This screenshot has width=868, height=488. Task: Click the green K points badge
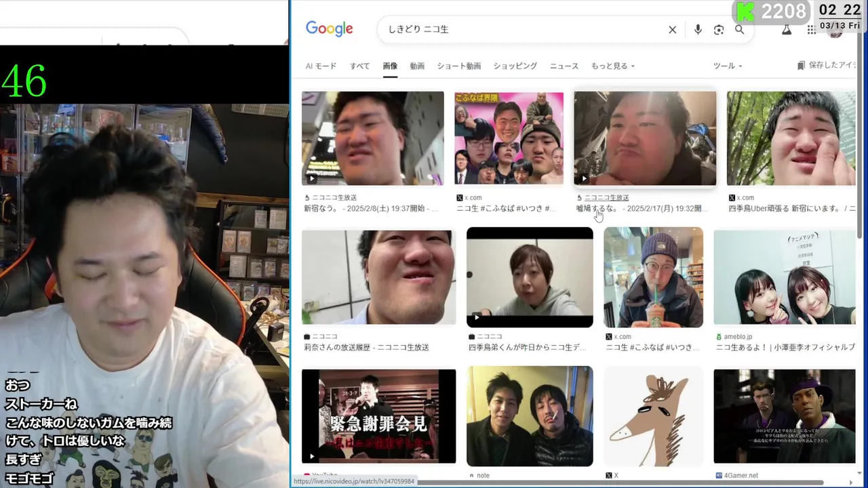point(771,11)
